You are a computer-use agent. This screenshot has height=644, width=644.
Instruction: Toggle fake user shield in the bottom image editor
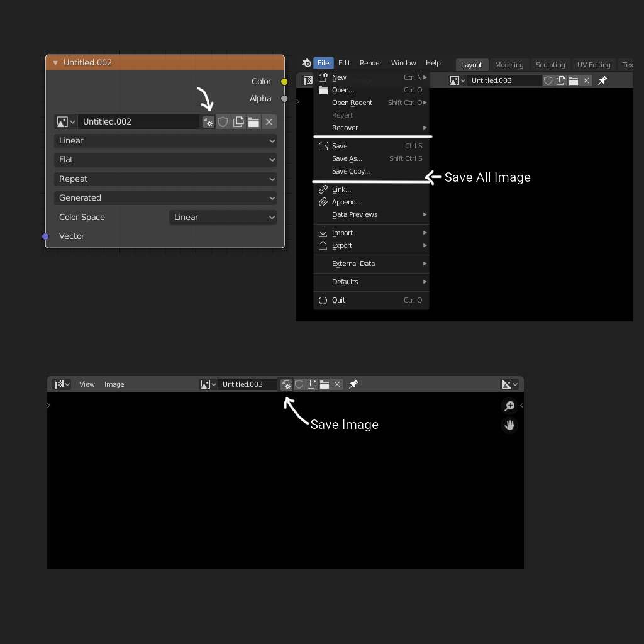point(299,384)
